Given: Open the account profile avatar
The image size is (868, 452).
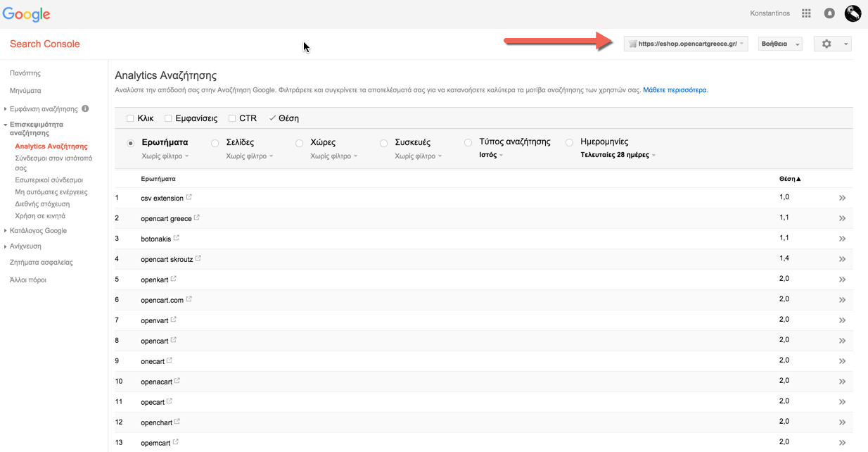Looking at the screenshot, I should pos(853,13).
